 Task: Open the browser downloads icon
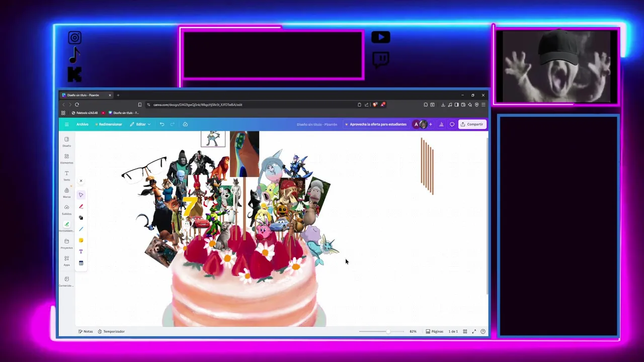(x=443, y=105)
